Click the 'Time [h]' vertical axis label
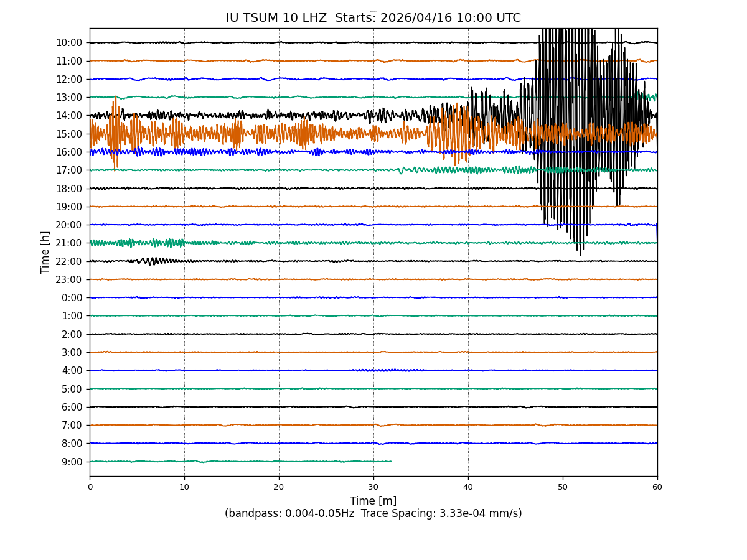This screenshot has width=747, height=560. tap(45, 252)
